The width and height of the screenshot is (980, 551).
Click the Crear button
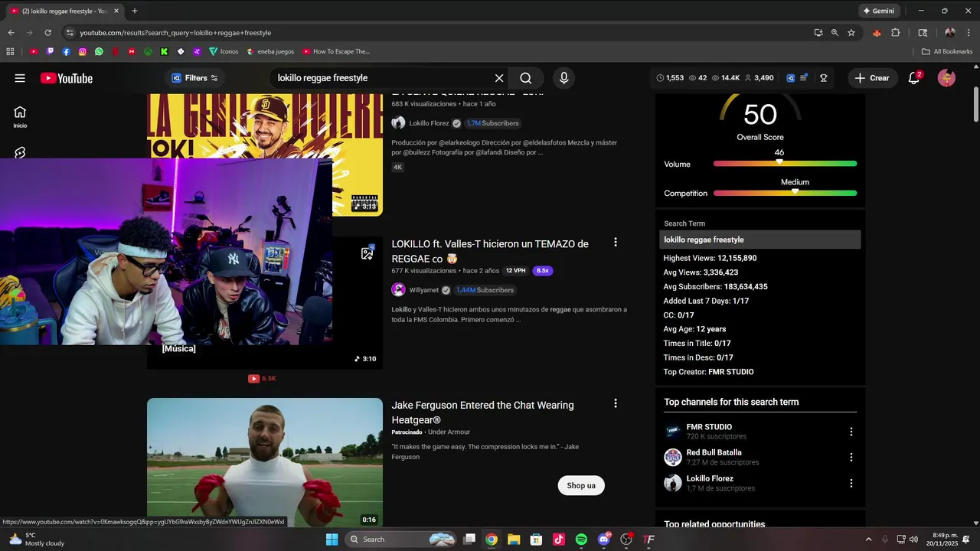tap(872, 78)
